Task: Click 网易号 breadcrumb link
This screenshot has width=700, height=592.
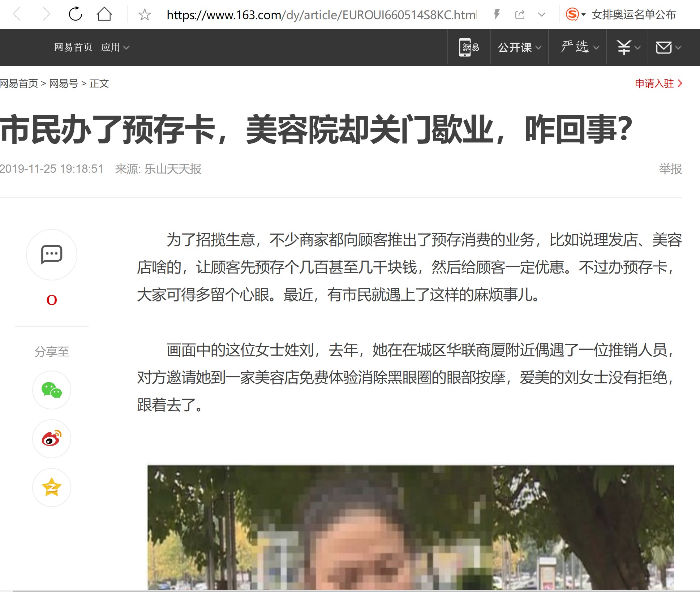Action: tap(64, 83)
